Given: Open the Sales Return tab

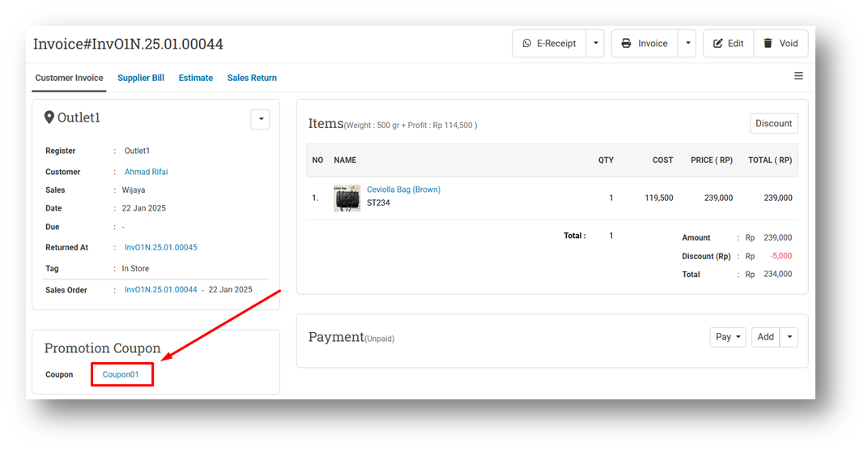Looking at the screenshot, I should [252, 78].
